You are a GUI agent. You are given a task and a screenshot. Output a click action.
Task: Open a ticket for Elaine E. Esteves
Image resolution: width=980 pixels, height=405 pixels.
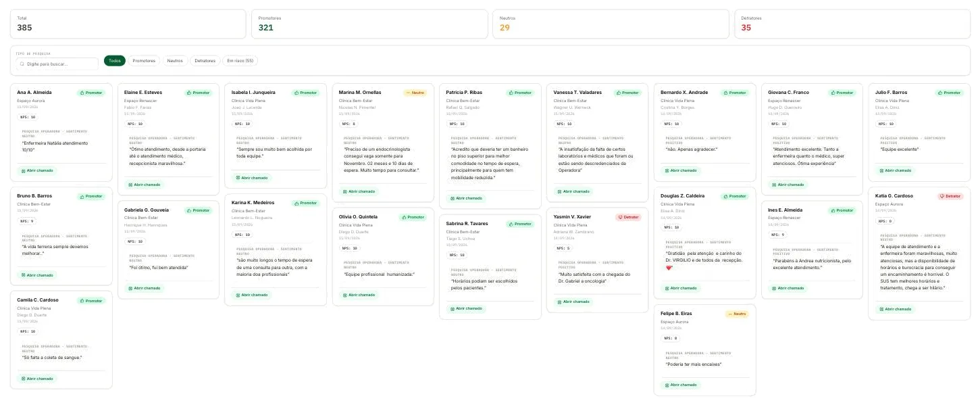click(144, 185)
